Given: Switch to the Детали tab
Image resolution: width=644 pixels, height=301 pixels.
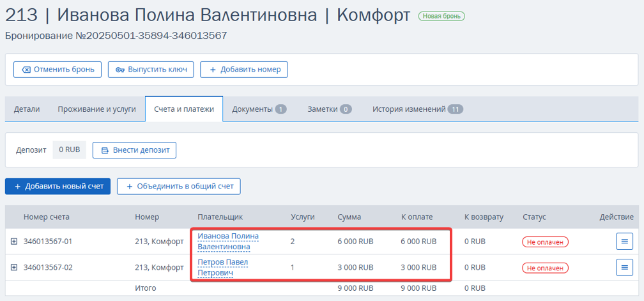Looking at the screenshot, I should pyautogui.click(x=27, y=109).
